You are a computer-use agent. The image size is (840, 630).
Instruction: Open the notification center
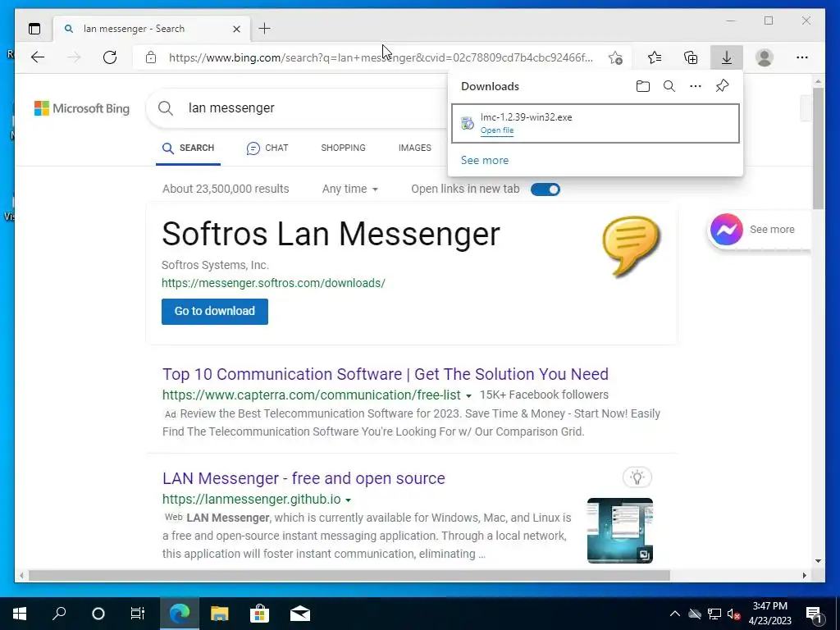point(814,614)
